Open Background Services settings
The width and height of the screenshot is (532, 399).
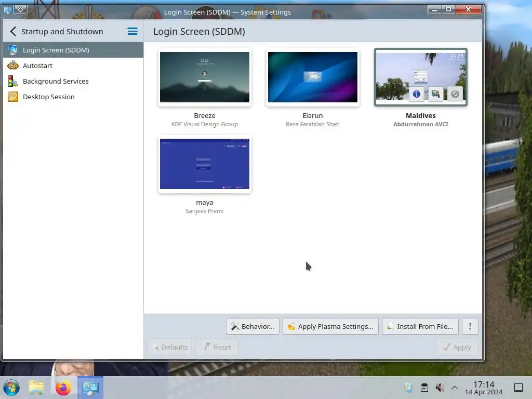tap(73, 81)
